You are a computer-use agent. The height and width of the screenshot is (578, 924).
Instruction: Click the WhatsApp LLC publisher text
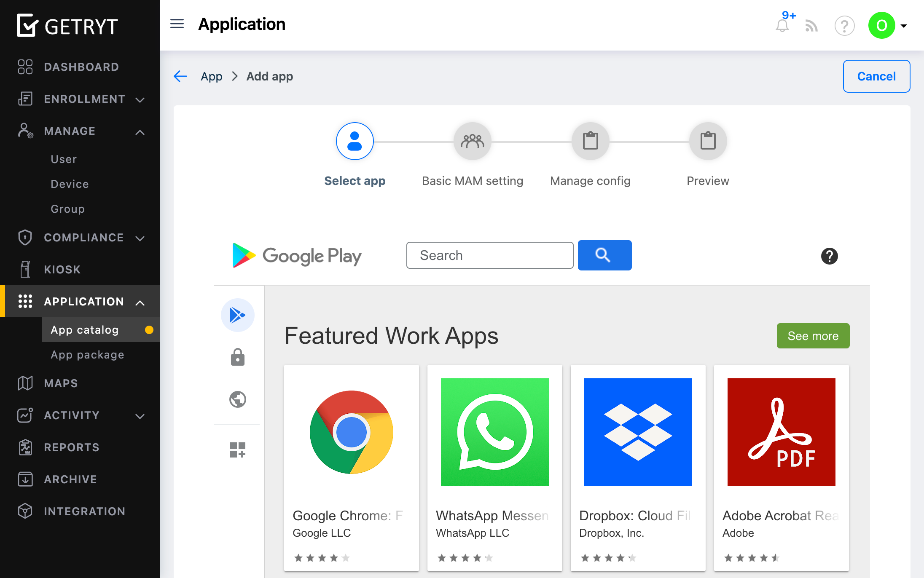(473, 533)
